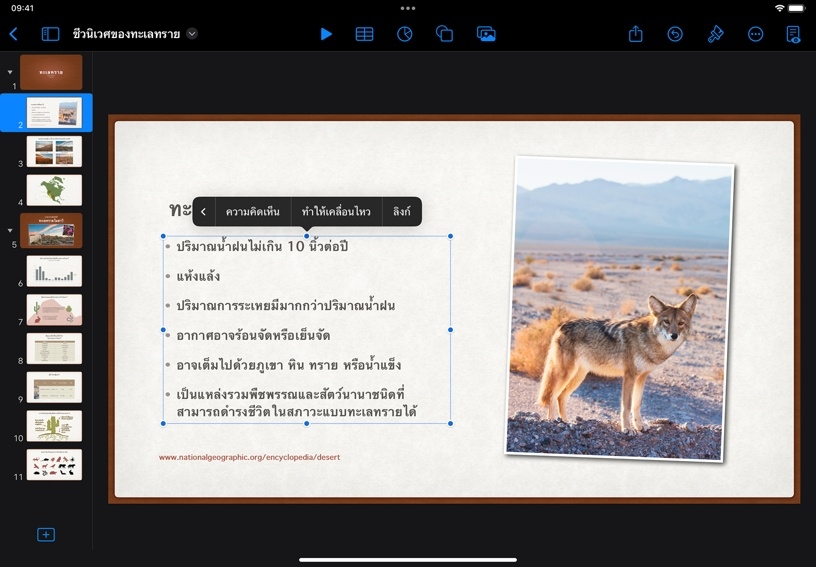Insert a chart from toolbar
Image resolution: width=816 pixels, height=567 pixels.
[404, 34]
